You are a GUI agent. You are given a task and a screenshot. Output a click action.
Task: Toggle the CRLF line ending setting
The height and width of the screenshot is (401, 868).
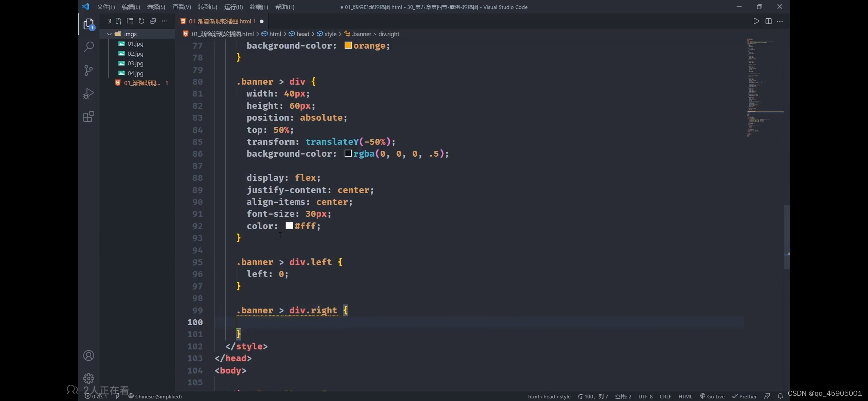pyautogui.click(x=665, y=397)
